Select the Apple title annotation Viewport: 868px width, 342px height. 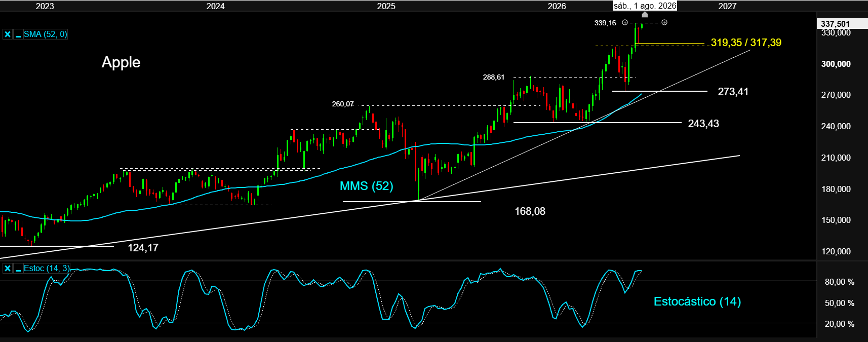coord(121,62)
